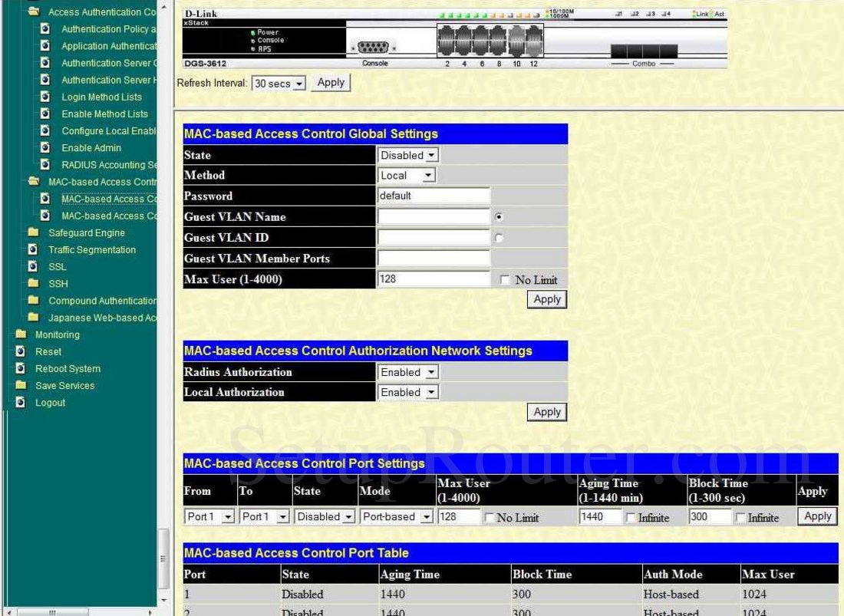Viewport: 844px width, 616px height.
Task: Click the Authentication Policy page icon
Action: click(x=45, y=28)
